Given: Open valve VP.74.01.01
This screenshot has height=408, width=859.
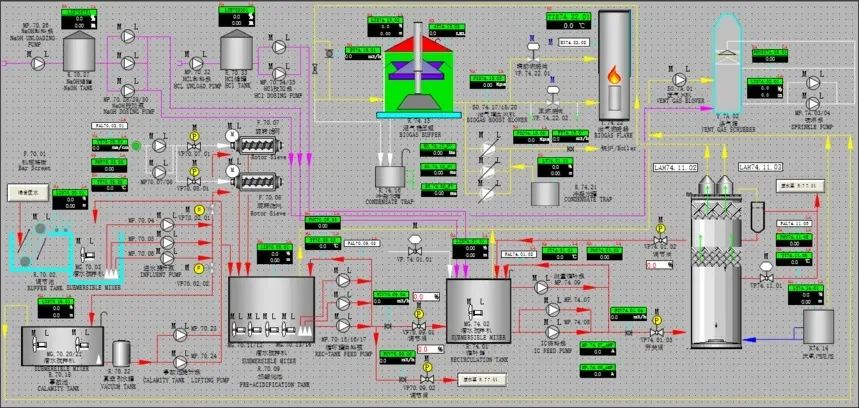Looking at the screenshot, I should click(416, 246).
